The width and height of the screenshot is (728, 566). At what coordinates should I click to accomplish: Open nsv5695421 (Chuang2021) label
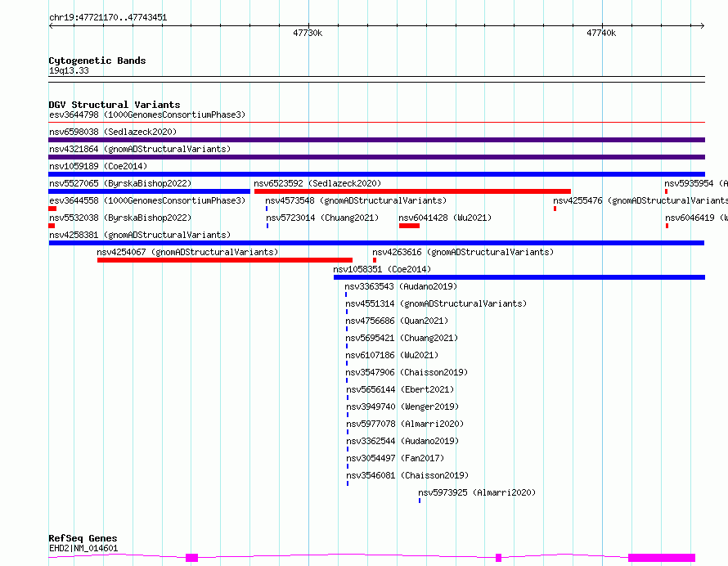pyautogui.click(x=402, y=338)
